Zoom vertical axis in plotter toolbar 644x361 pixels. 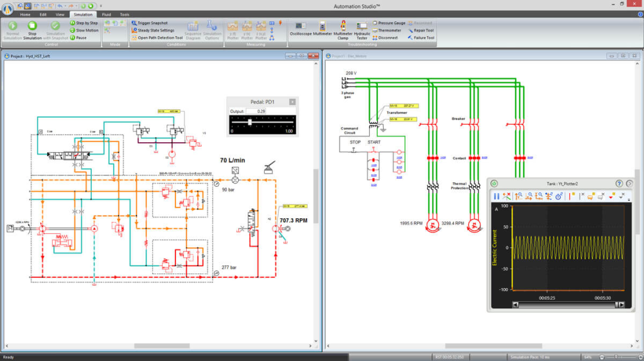[x=519, y=196]
